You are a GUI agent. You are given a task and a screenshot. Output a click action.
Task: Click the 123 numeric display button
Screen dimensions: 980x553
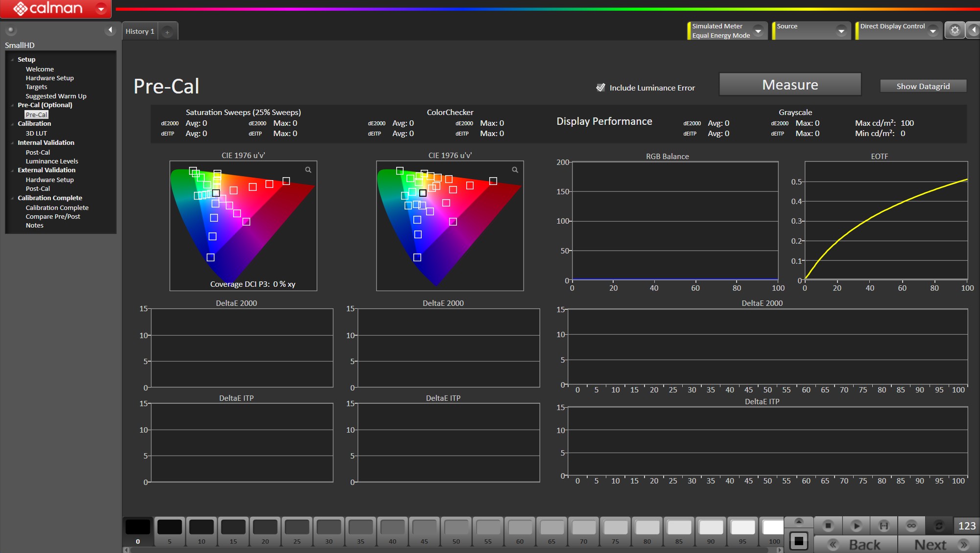pyautogui.click(x=966, y=526)
